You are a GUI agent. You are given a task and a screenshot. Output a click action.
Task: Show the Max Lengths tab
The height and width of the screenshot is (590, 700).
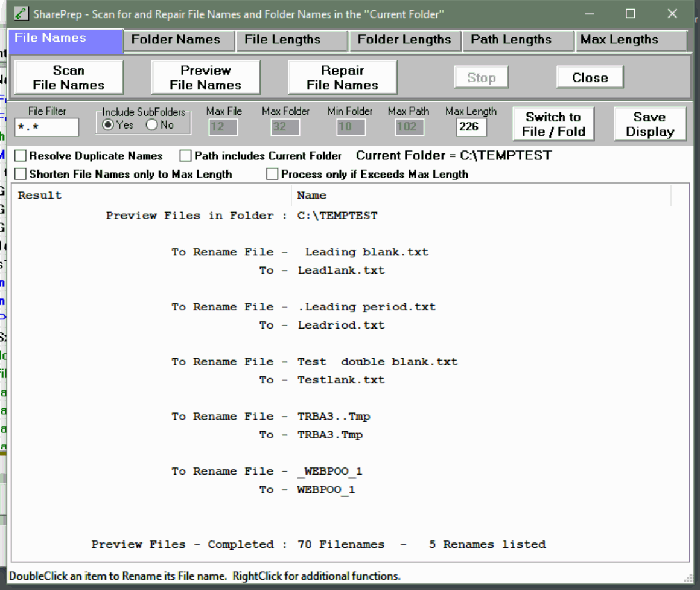point(631,40)
